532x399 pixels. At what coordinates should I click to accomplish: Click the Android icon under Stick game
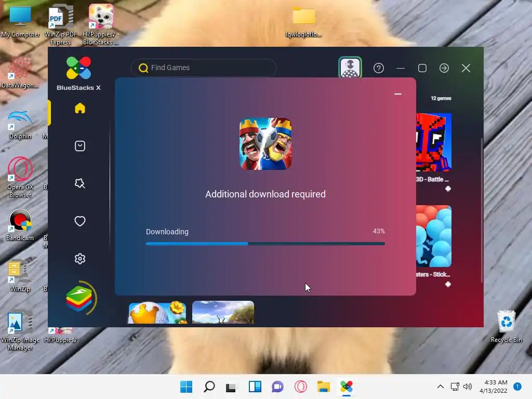coord(448,284)
